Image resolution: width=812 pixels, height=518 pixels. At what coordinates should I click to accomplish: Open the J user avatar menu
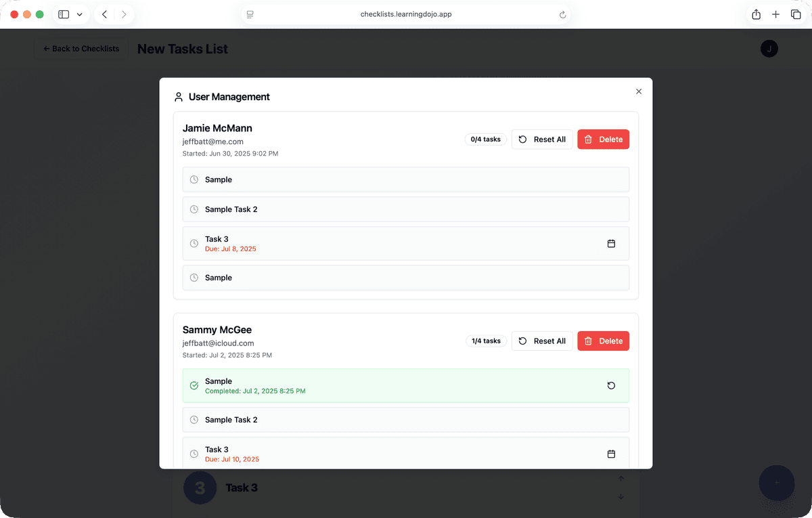[x=769, y=49]
